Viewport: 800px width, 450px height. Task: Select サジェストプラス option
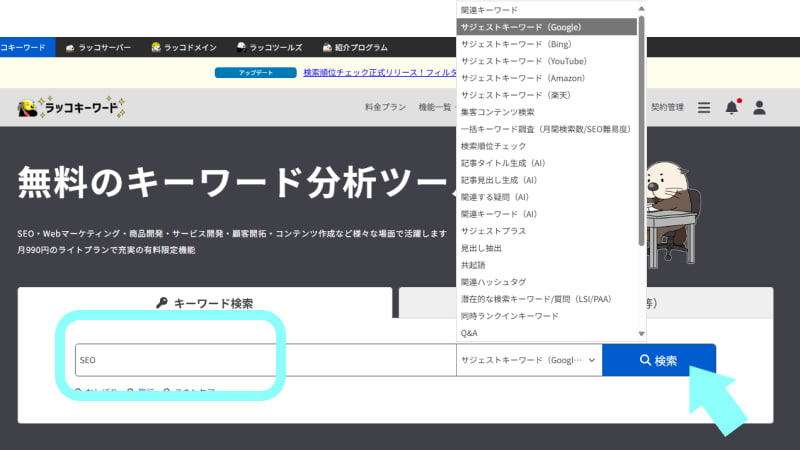tap(546, 231)
